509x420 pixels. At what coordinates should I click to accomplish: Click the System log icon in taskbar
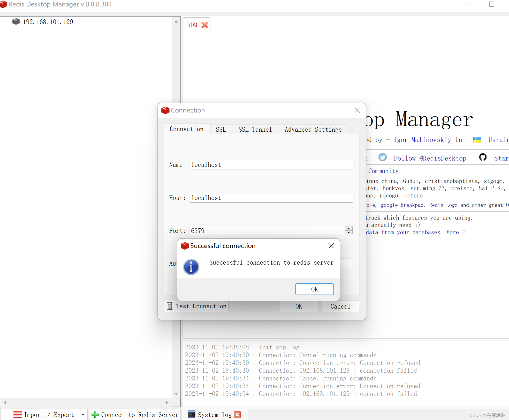[193, 414]
